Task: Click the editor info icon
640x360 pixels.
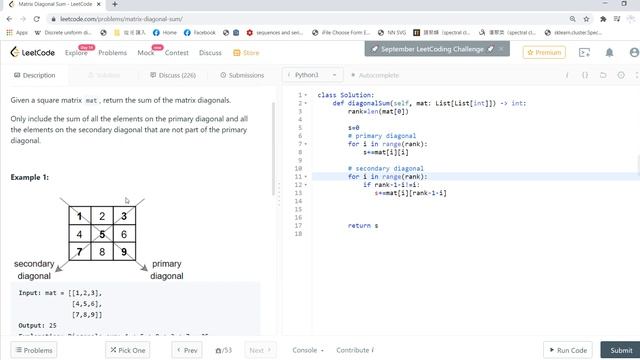Action: click(x=567, y=75)
